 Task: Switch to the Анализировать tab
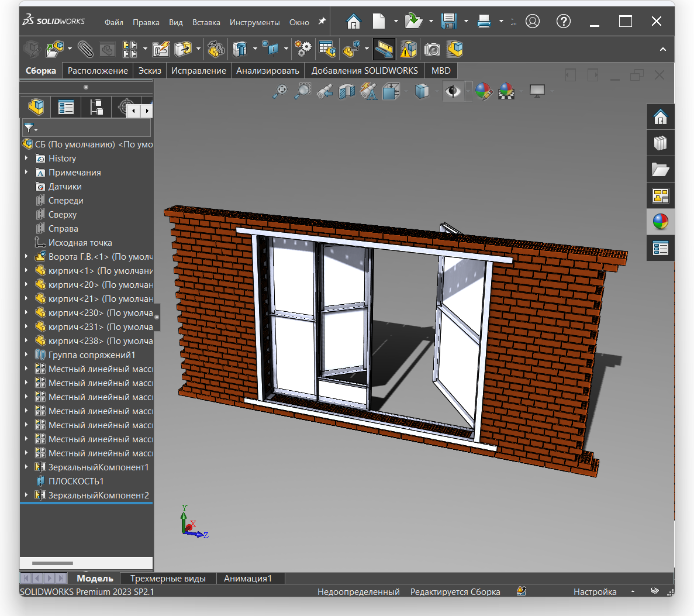(x=267, y=71)
